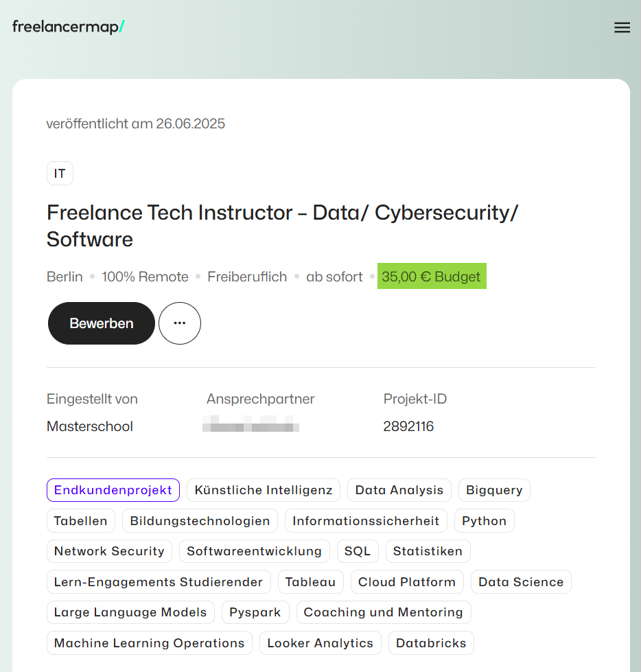Select the Data Analysis skill tag

[399, 490]
